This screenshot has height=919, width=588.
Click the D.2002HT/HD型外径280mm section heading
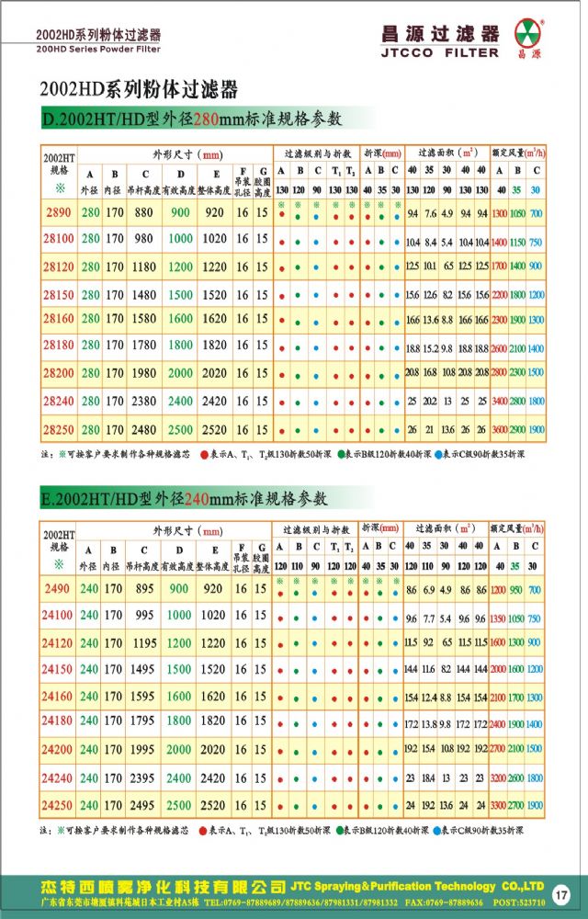(192, 119)
